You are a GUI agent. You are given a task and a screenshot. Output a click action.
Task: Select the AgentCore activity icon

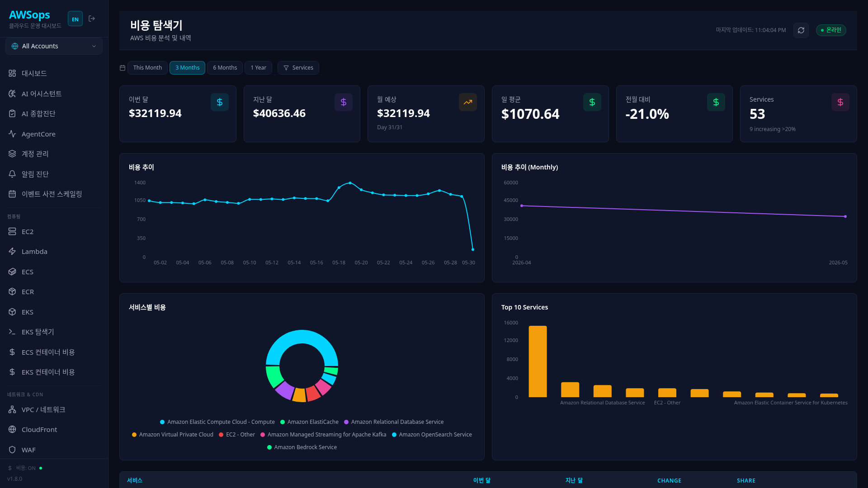[x=12, y=134]
